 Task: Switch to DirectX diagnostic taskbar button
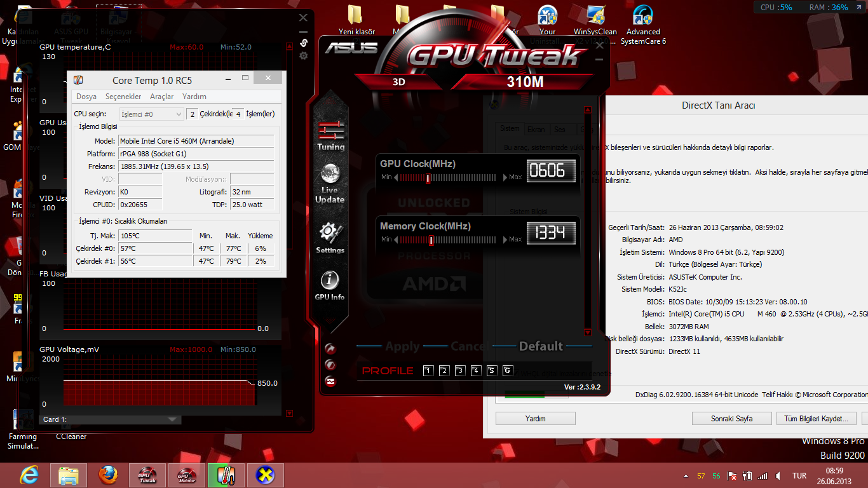[x=265, y=475]
